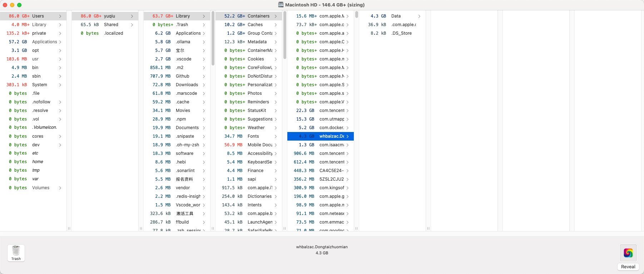Select the software 18.3 MB row
644x274 pixels.
(177, 153)
